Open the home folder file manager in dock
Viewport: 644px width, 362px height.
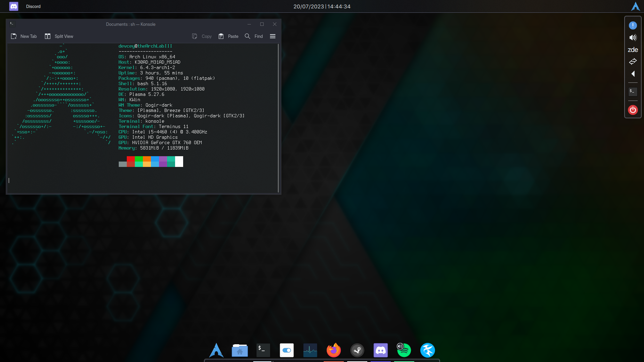[240, 350]
